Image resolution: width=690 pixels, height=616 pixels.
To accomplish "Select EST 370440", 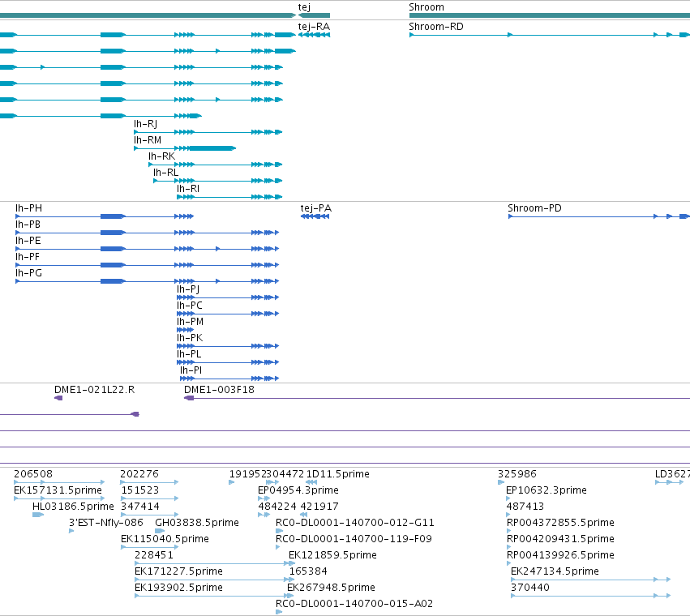I will click(529, 588).
